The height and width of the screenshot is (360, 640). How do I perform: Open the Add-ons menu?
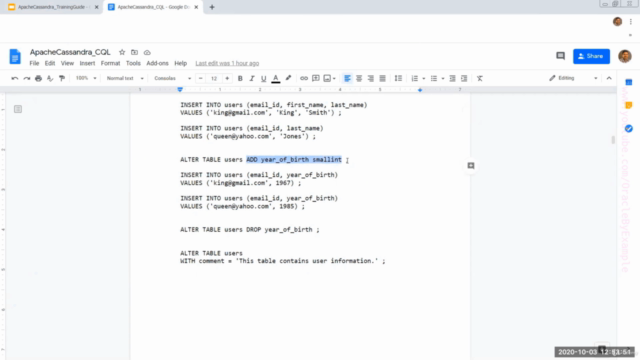point(158,63)
